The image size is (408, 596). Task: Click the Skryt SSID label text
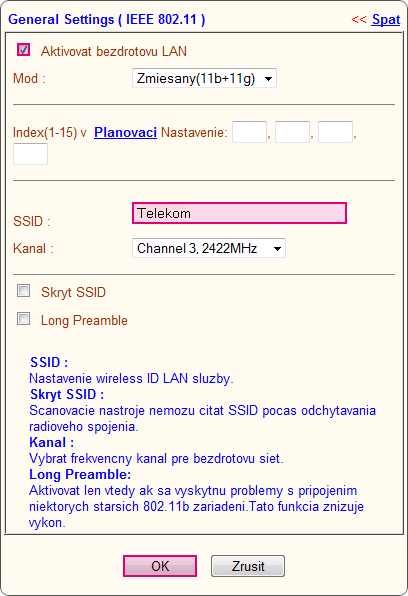coord(73,292)
